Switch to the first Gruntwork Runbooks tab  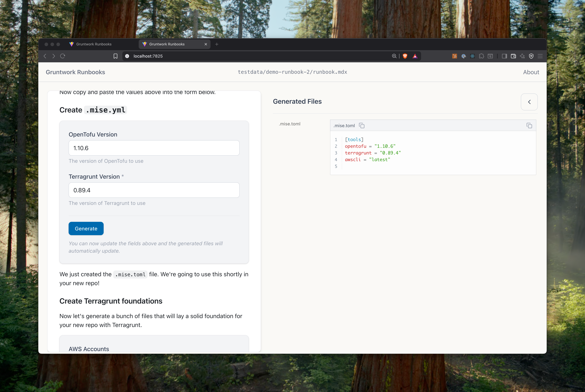click(x=94, y=44)
